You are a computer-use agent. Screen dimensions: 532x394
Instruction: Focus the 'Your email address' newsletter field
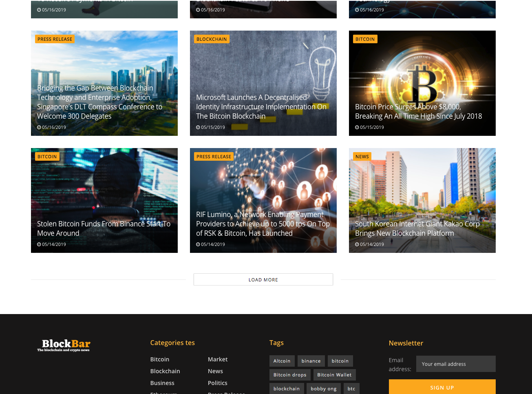tap(456, 364)
